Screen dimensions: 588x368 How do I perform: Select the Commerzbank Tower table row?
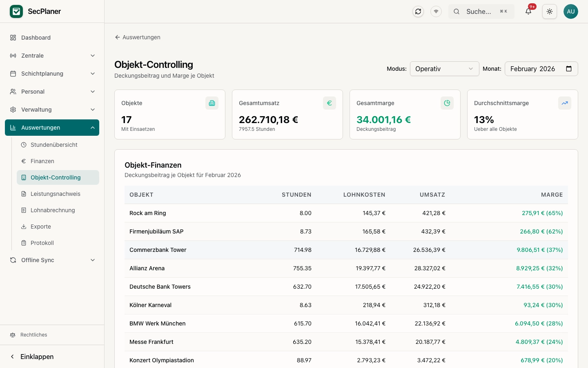coord(346,250)
